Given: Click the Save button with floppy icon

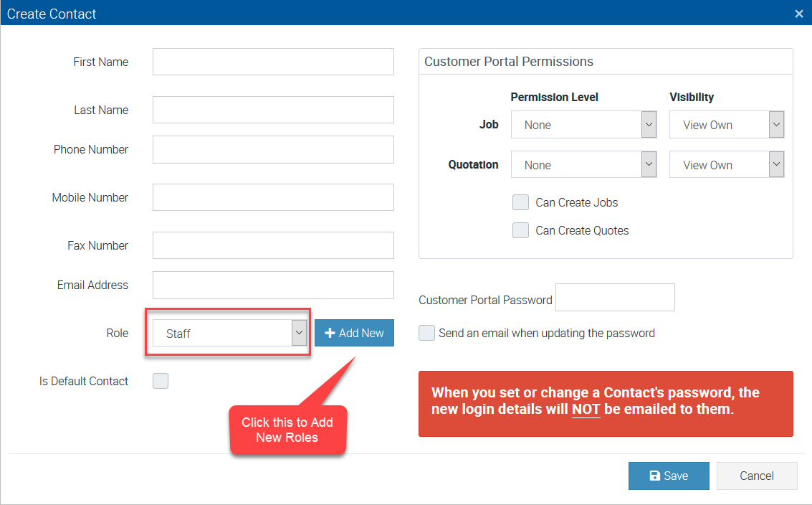Looking at the screenshot, I should [669, 476].
